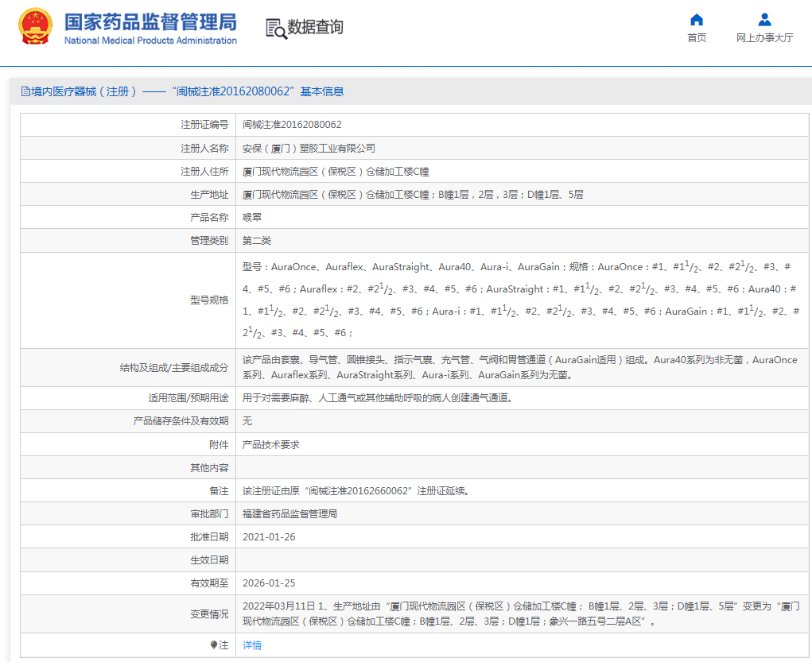Click the approval date 2021-01-26
The image size is (812, 662).
coord(269,537)
